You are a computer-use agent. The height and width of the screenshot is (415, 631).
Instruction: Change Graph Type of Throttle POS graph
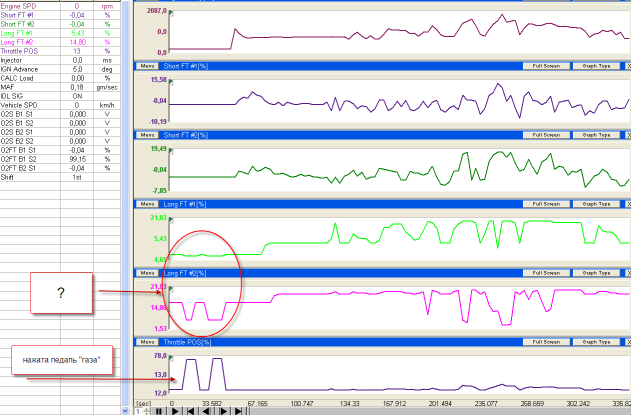(599, 341)
